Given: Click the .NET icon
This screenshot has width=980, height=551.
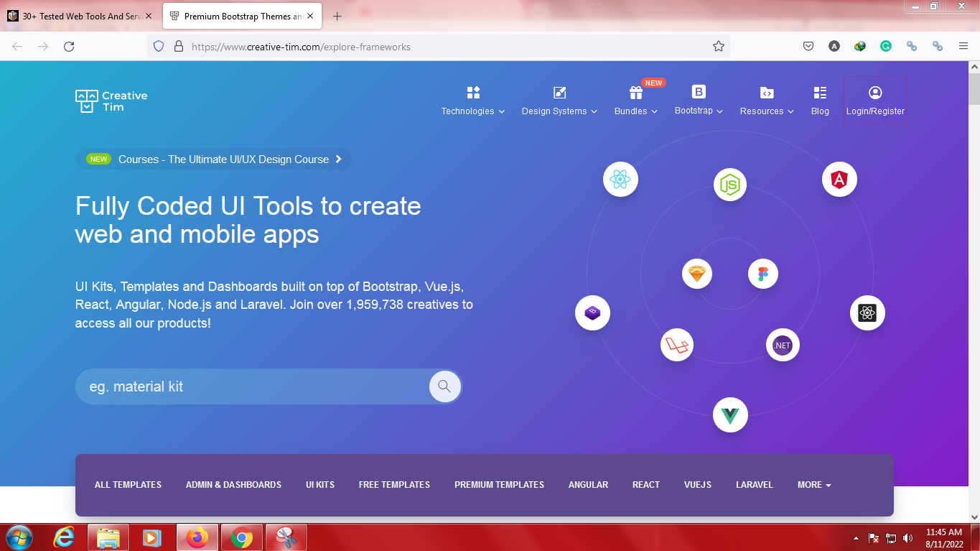Looking at the screenshot, I should click(x=783, y=346).
